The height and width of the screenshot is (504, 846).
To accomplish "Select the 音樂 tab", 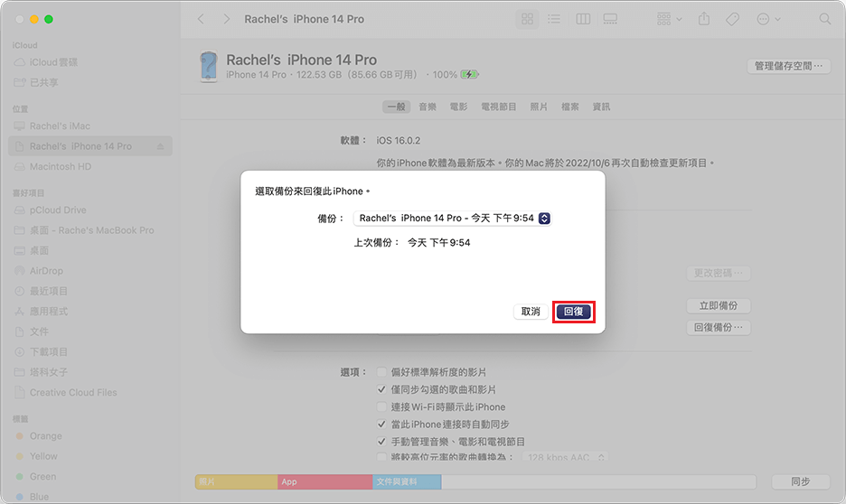I will [428, 107].
